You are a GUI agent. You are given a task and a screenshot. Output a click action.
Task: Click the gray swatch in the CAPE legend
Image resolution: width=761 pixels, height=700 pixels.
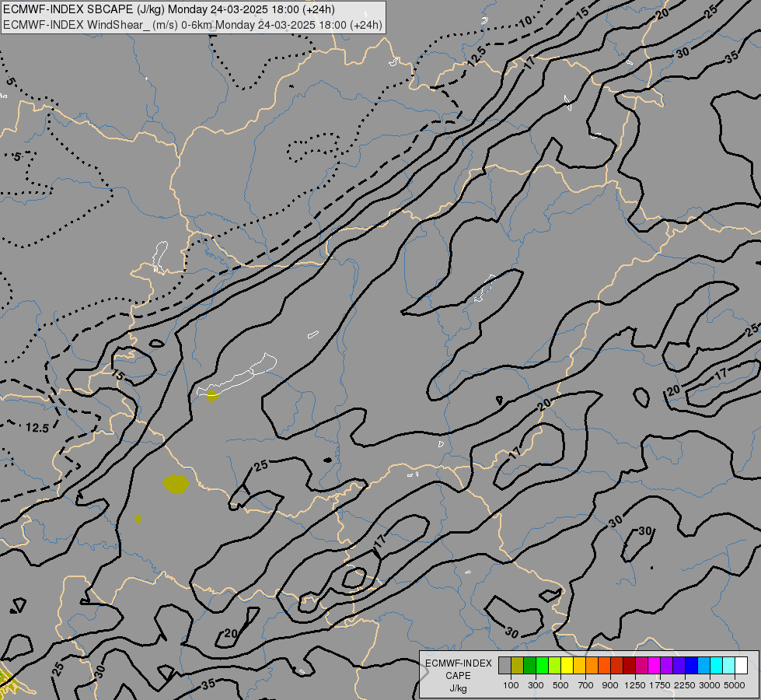(x=504, y=665)
